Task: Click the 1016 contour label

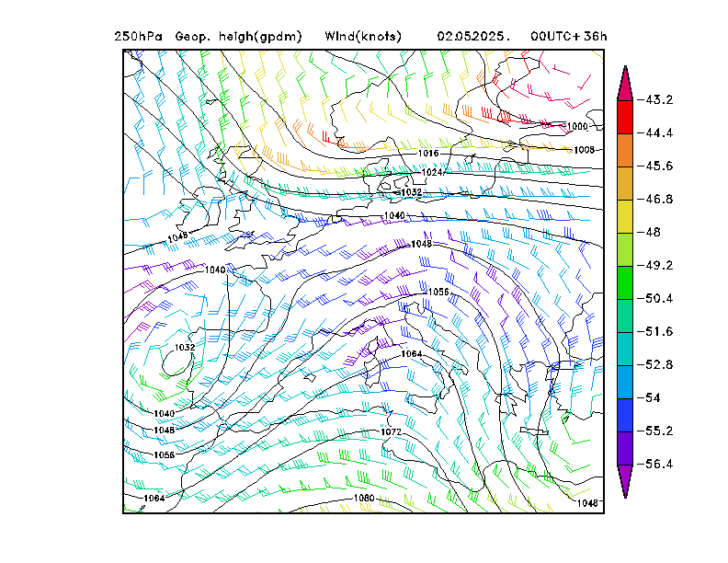Action: coord(428,154)
